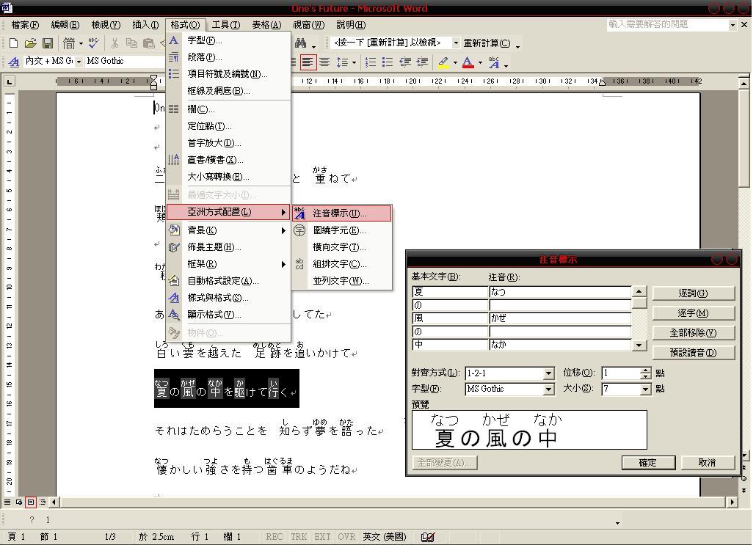Image resolution: width=756 pixels, height=545 pixels.
Task: Click the Copy icon in toolbar
Action: [x=131, y=43]
